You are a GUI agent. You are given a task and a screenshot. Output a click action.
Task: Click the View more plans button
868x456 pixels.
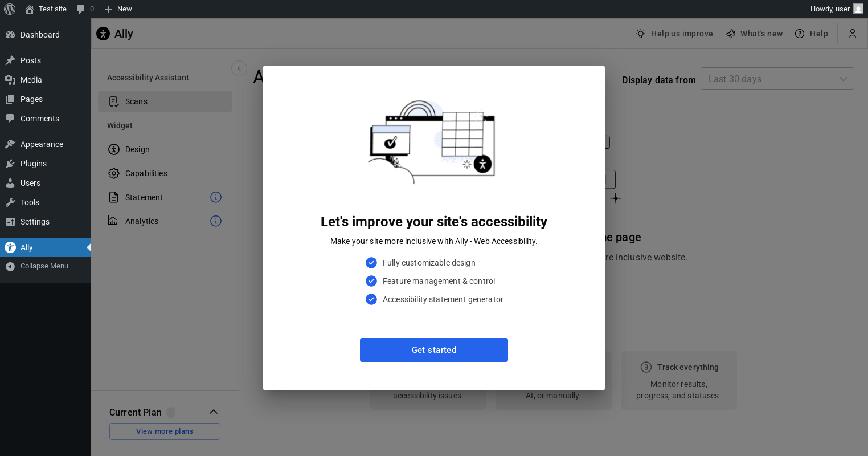coord(165,431)
